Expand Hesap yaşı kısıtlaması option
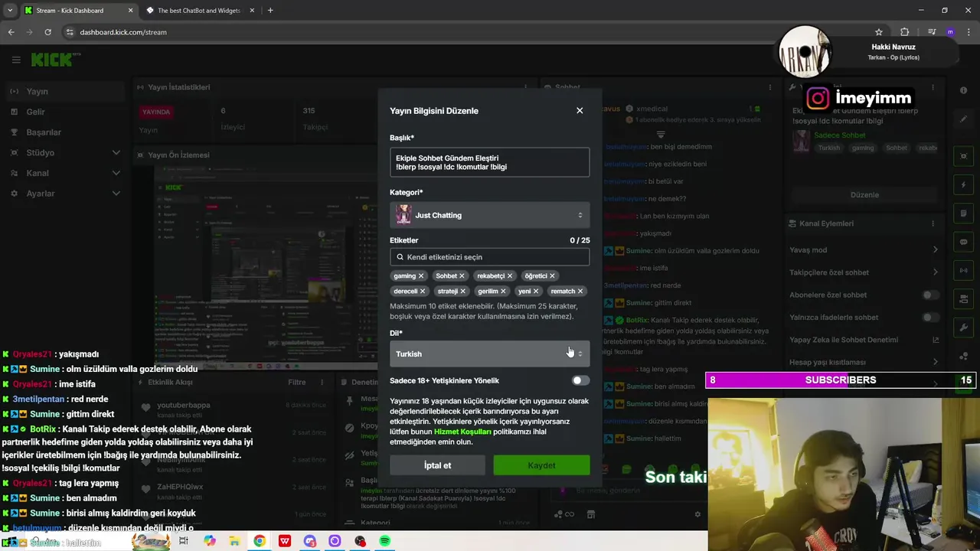Image resolution: width=980 pixels, height=551 pixels. click(936, 362)
